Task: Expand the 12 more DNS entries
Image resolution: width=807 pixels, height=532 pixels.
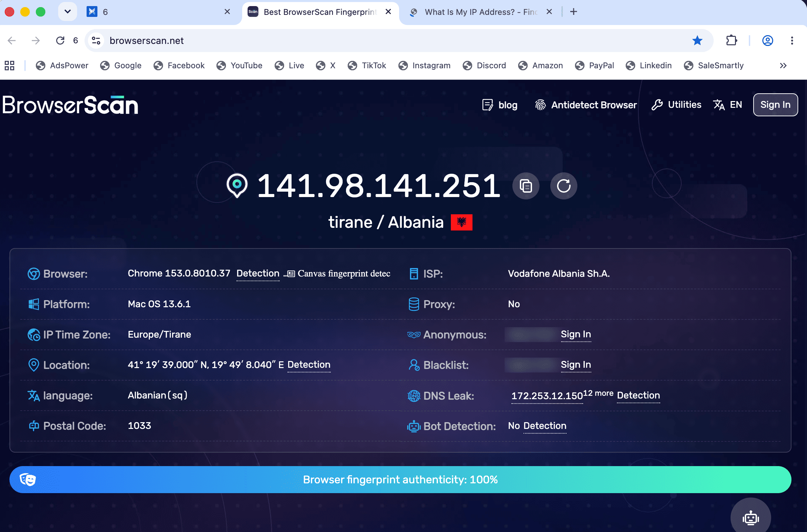Action: coord(598,393)
